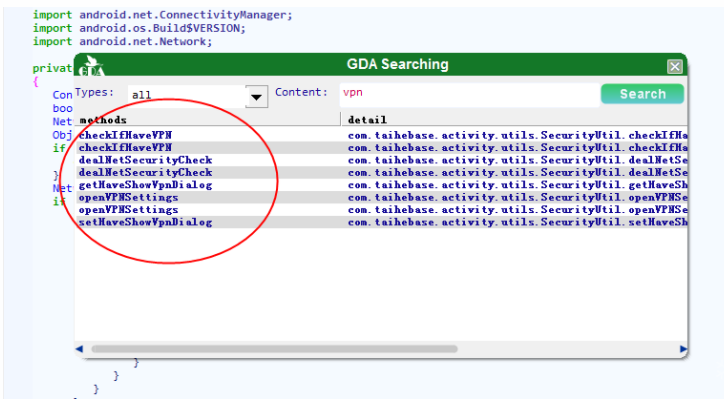Click the right scroll arrow of results list

point(683,349)
